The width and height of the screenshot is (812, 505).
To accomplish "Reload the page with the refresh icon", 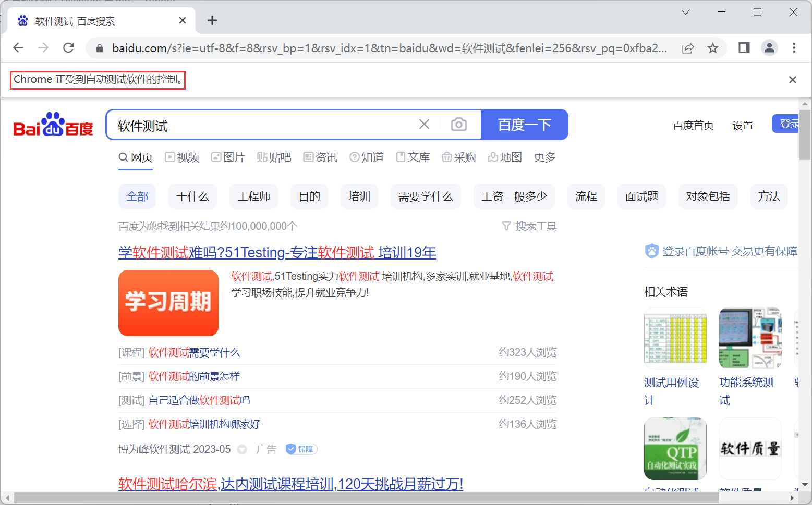I will click(68, 48).
